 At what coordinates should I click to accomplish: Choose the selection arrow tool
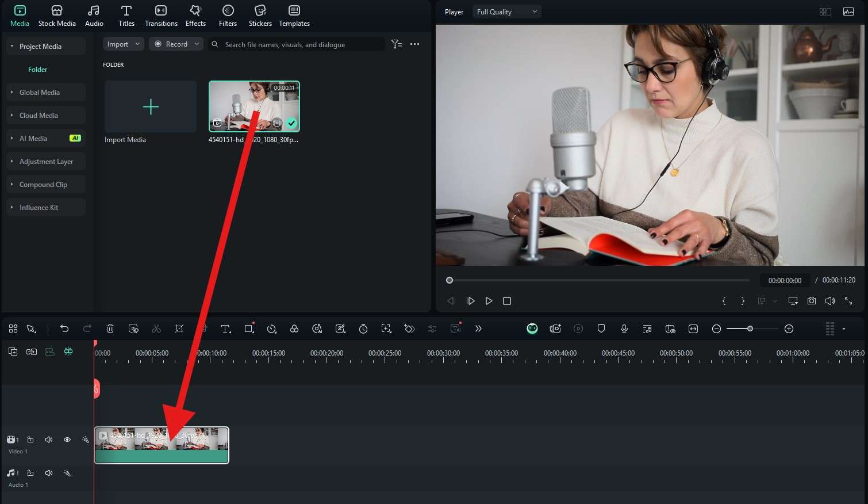[x=32, y=329]
